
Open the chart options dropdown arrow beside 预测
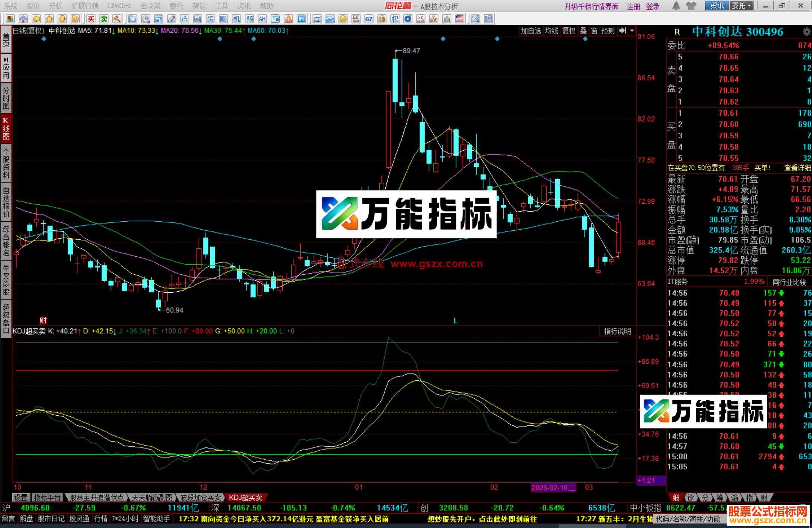(x=632, y=32)
